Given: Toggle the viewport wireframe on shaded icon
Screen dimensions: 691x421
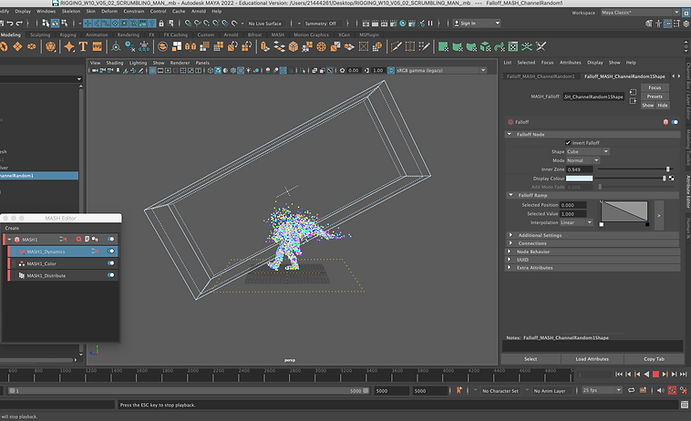Looking at the screenshot, I should coord(233,71).
